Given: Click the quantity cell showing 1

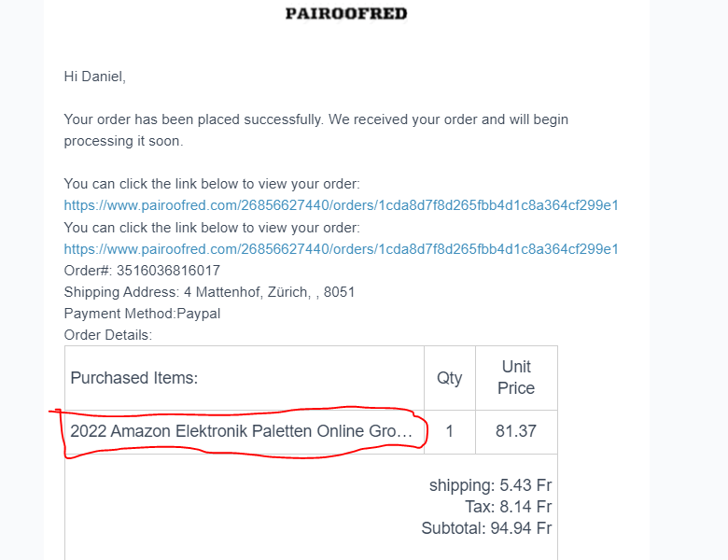Looking at the screenshot, I should [450, 431].
